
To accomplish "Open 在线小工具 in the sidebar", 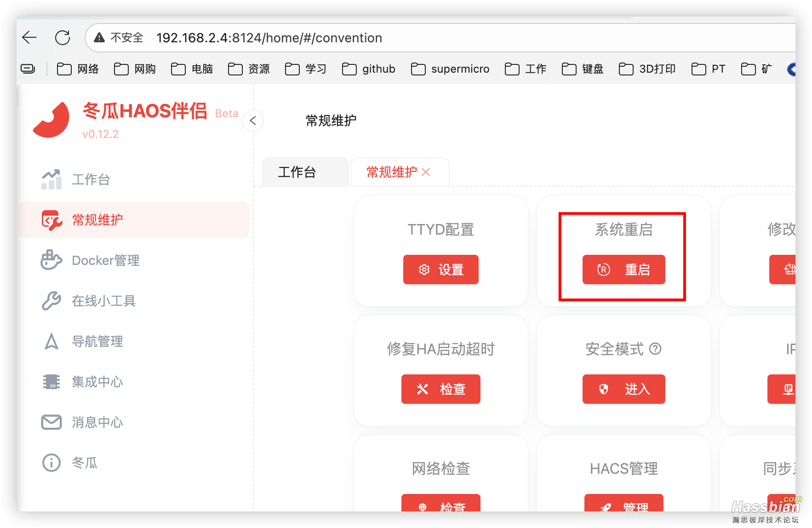I will (133, 301).
